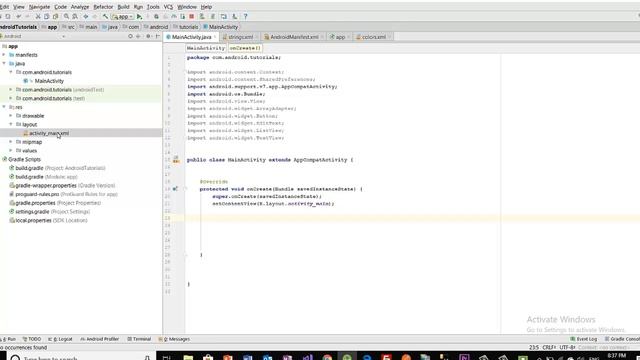
Task: Collapse the layout folder
Action: (11, 124)
